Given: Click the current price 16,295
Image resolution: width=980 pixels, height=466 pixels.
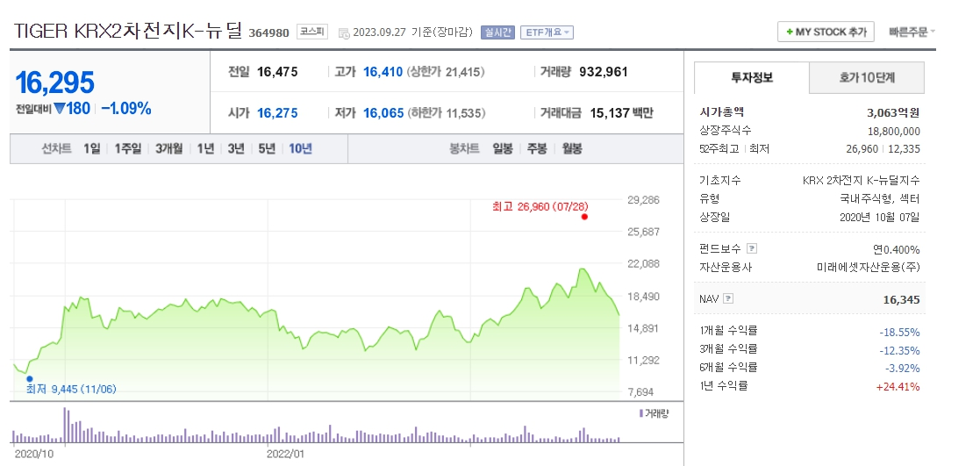Looking at the screenshot, I should (54, 82).
